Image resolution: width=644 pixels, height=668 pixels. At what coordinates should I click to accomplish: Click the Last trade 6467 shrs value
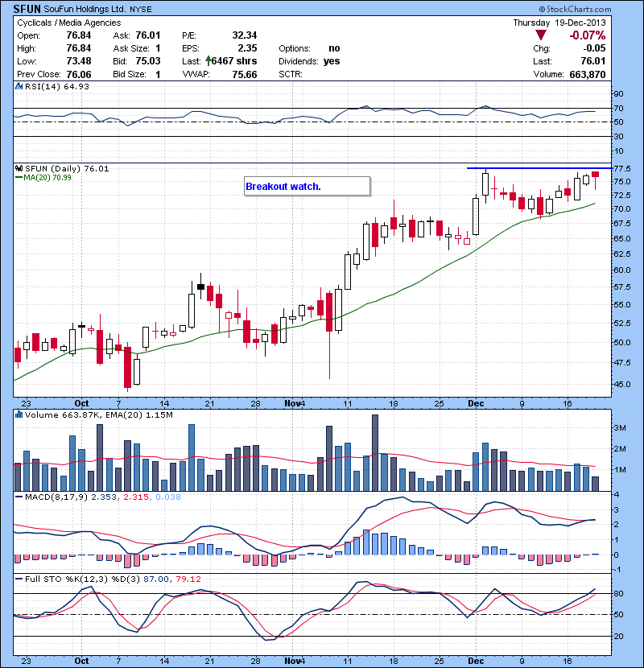coord(234,61)
